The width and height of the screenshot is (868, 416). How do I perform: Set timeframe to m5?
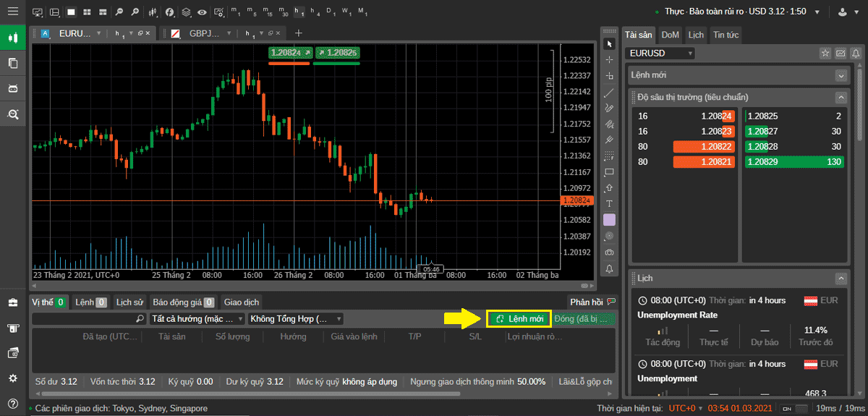point(252,12)
